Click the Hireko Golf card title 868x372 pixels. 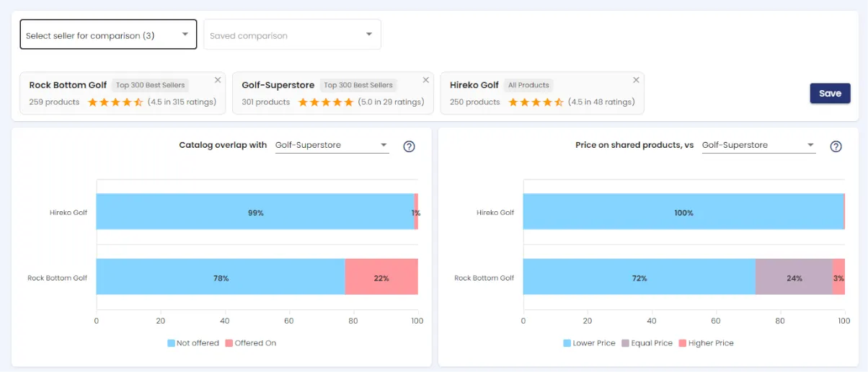(474, 85)
